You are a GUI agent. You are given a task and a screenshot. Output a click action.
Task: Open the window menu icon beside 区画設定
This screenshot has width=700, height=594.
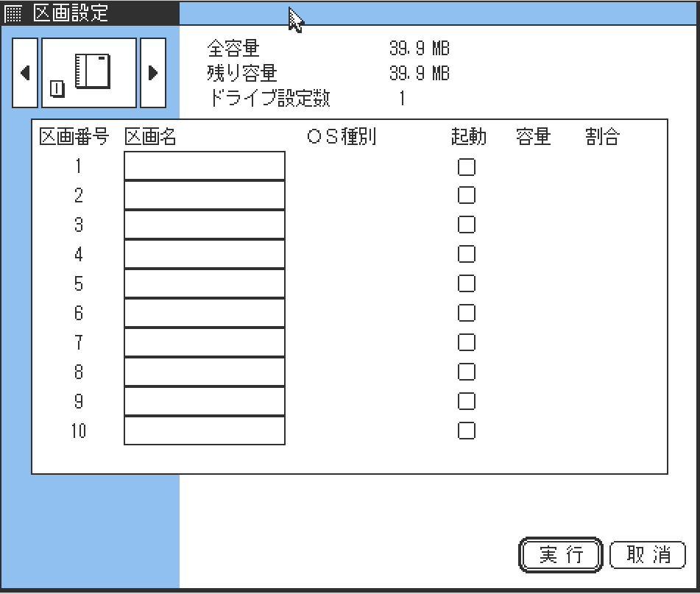pyautogui.click(x=13, y=13)
